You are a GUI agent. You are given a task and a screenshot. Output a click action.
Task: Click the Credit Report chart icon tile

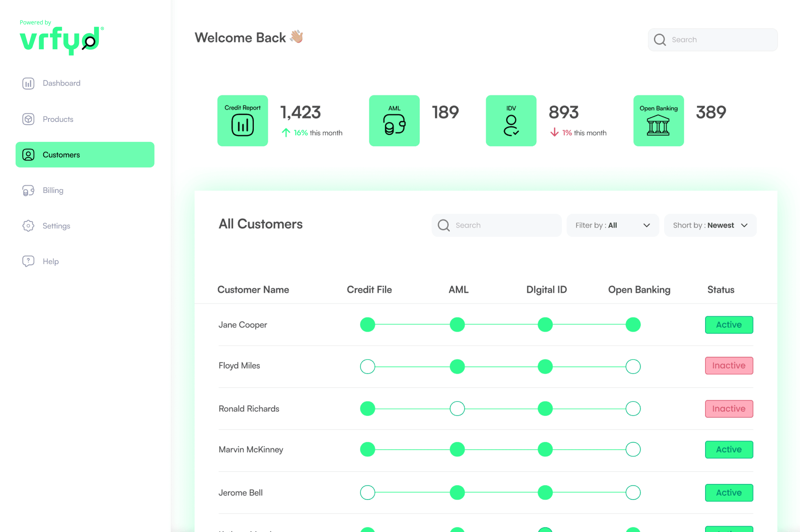tap(243, 121)
